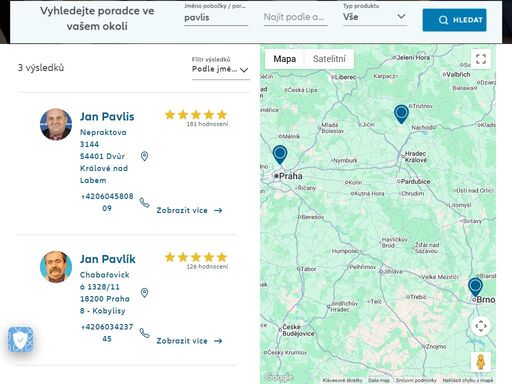The height and width of the screenshot is (384, 512).
Task: Toggle the map fullscreen icon
Action: click(481, 59)
